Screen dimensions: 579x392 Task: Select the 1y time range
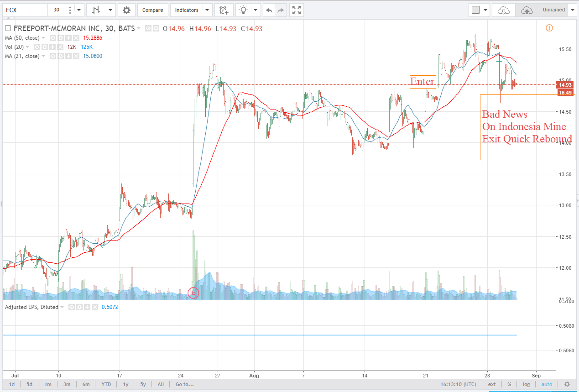click(125, 384)
